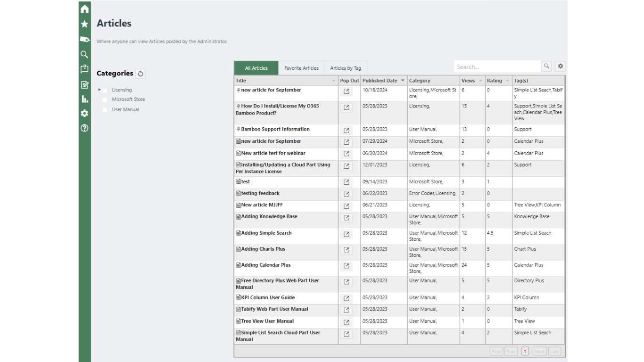This screenshot has height=362, width=644.
Task: Tick the User Manual category checkbox
Action: point(105,110)
